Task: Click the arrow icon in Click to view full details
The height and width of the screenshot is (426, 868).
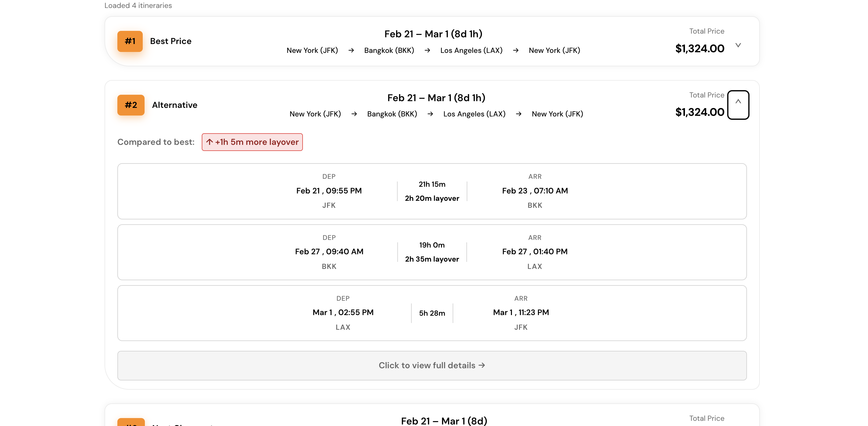Action: point(482,365)
